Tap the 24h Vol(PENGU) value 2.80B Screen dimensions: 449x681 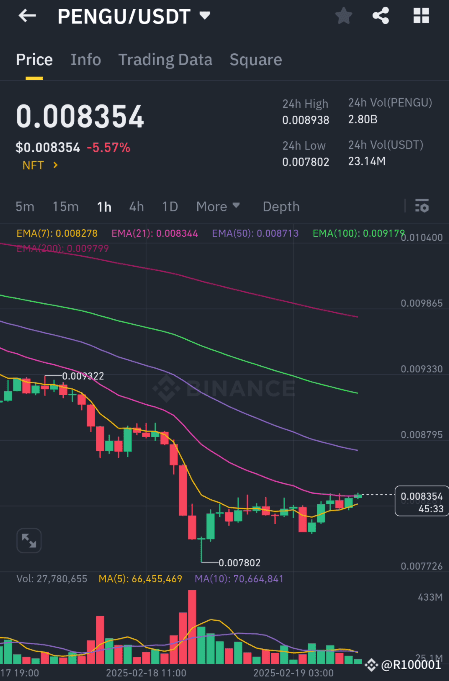[x=363, y=119]
